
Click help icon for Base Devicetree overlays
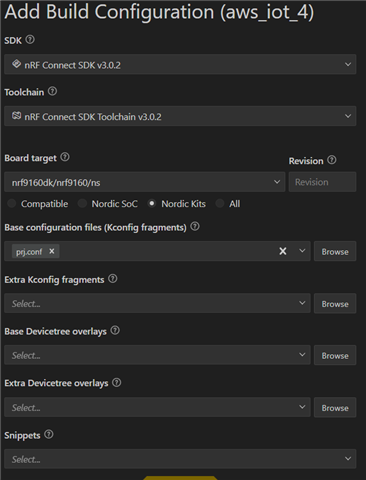115,331
